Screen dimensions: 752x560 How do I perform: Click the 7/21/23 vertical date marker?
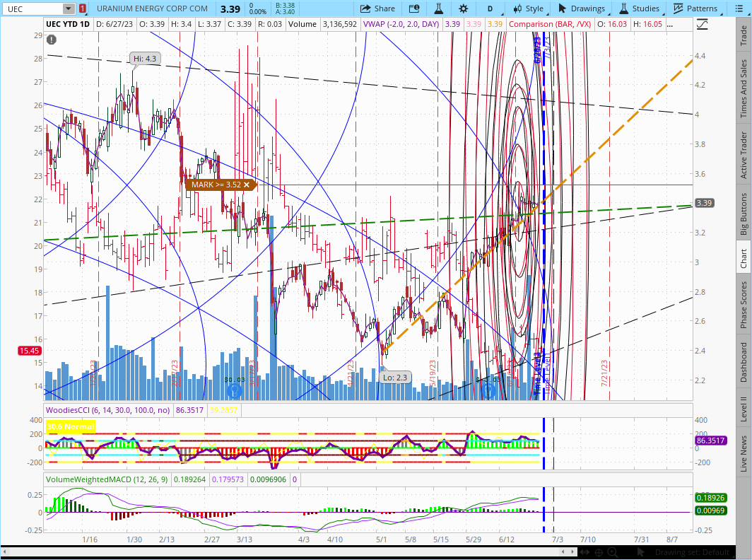[605, 373]
